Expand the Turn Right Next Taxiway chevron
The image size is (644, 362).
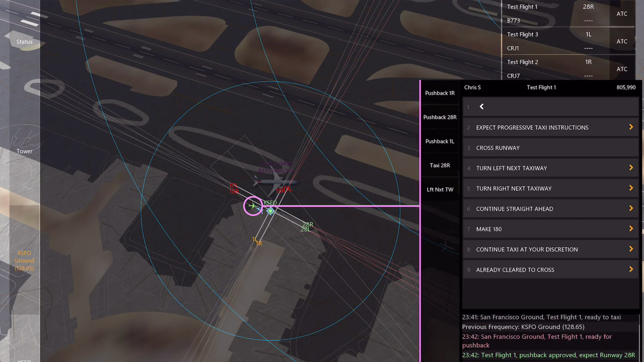631,188
